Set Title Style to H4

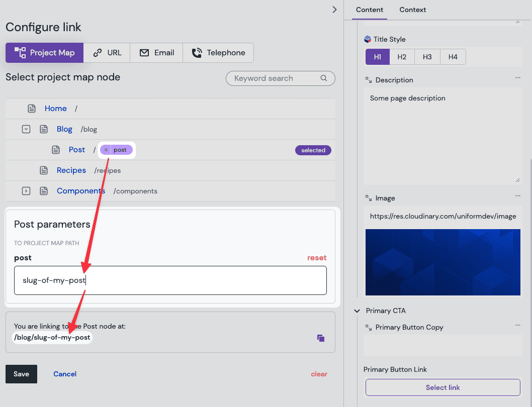pos(453,57)
